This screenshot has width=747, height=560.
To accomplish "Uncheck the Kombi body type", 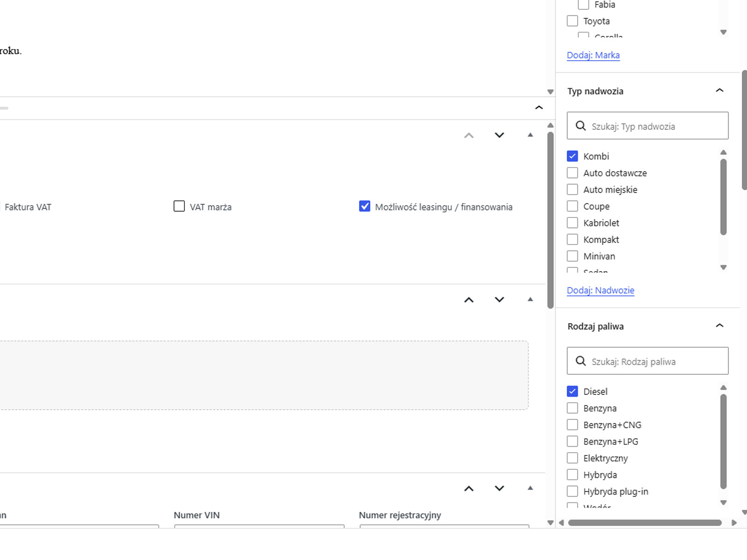I will [572, 156].
